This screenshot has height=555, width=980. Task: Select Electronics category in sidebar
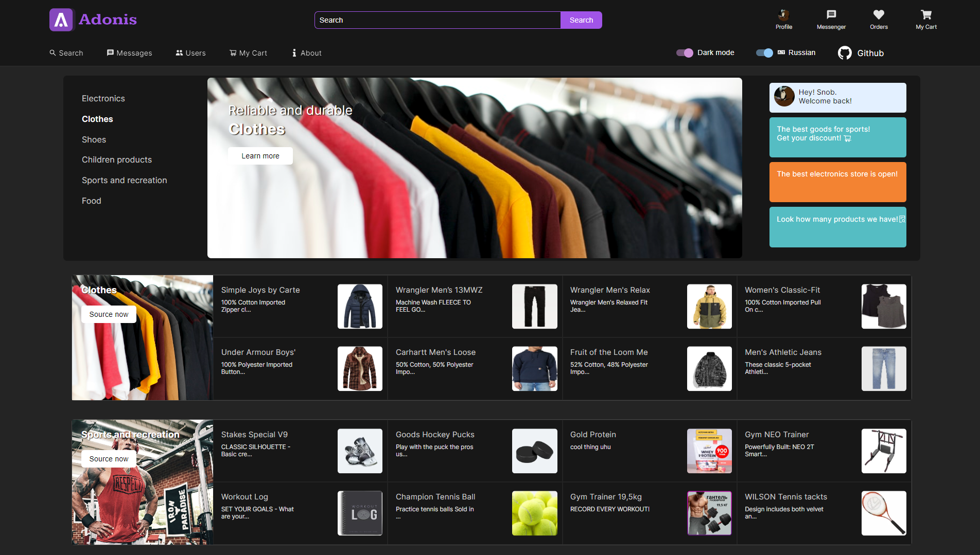point(103,98)
